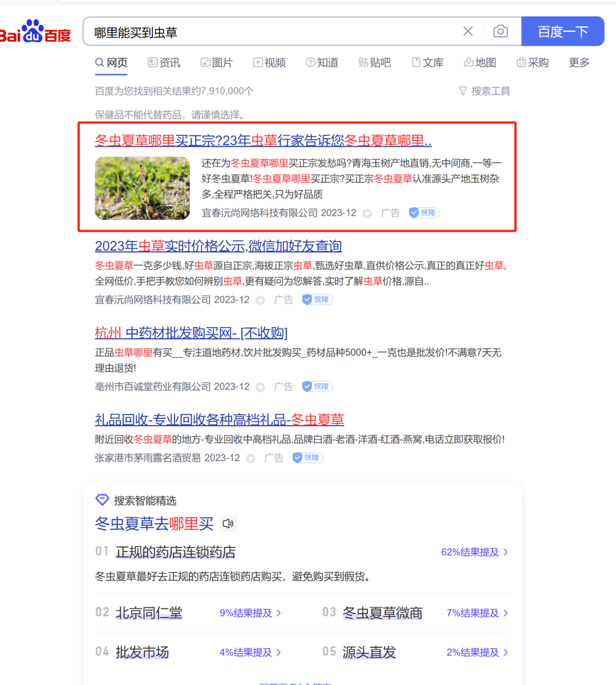616x685 pixels.
Task: Open 正规的药店连锁药店 answer item
Action: click(x=176, y=552)
